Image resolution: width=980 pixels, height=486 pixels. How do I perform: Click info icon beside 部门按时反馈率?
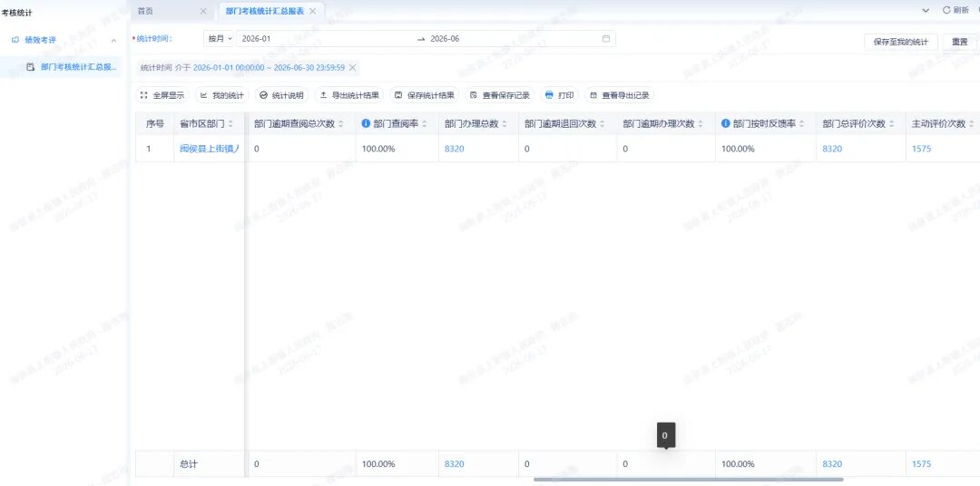[726, 123]
